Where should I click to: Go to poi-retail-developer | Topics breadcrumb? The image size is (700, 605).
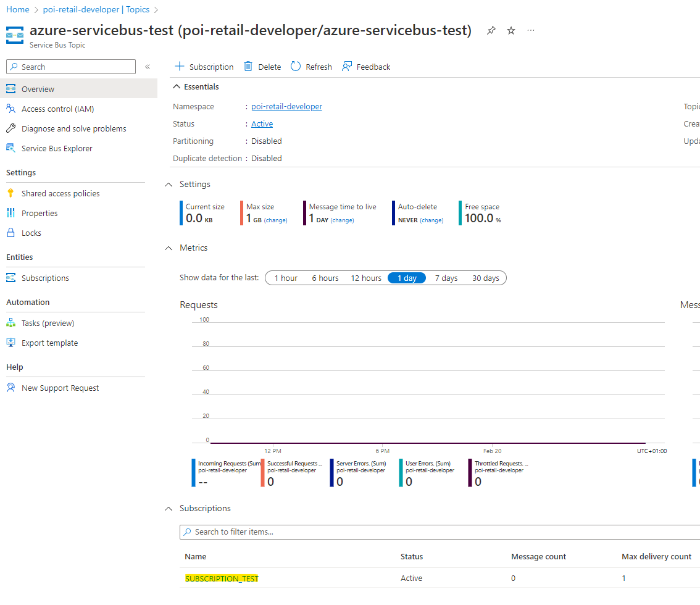point(96,9)
